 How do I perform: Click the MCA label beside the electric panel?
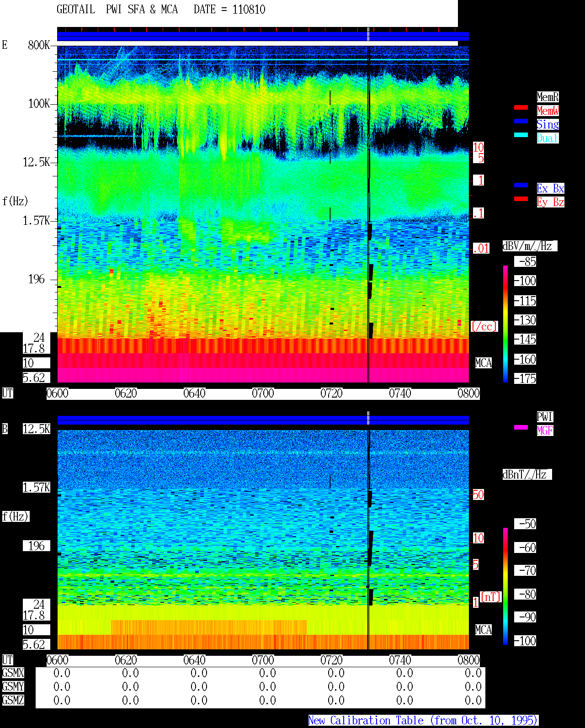(484, 363)
